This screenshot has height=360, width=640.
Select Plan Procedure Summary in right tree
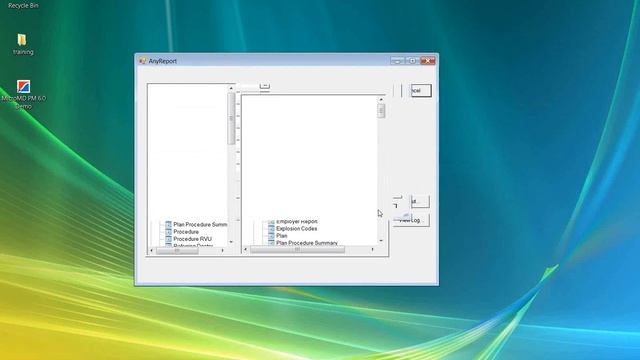pos(307,243)
